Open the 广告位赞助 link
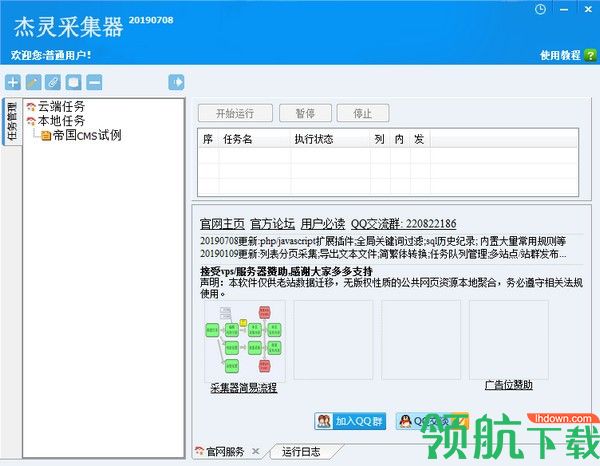 tap(509, 385)
